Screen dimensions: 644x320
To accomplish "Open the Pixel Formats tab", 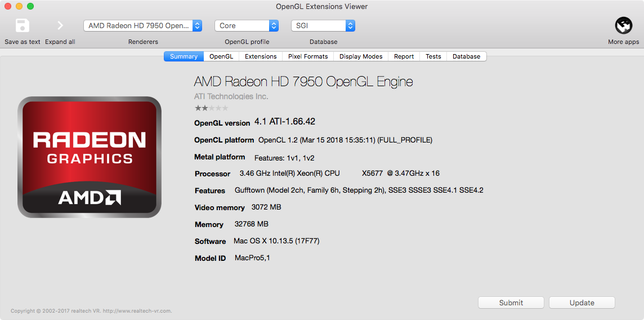I will 308,56.
